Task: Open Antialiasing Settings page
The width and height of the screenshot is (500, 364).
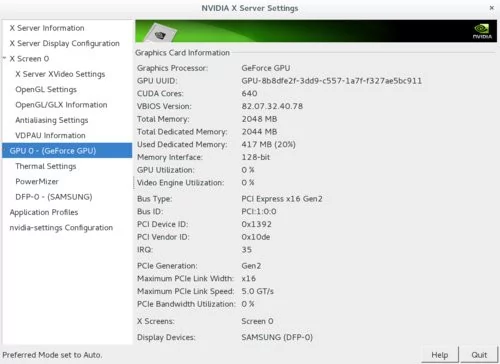Action: click(52, 120)
